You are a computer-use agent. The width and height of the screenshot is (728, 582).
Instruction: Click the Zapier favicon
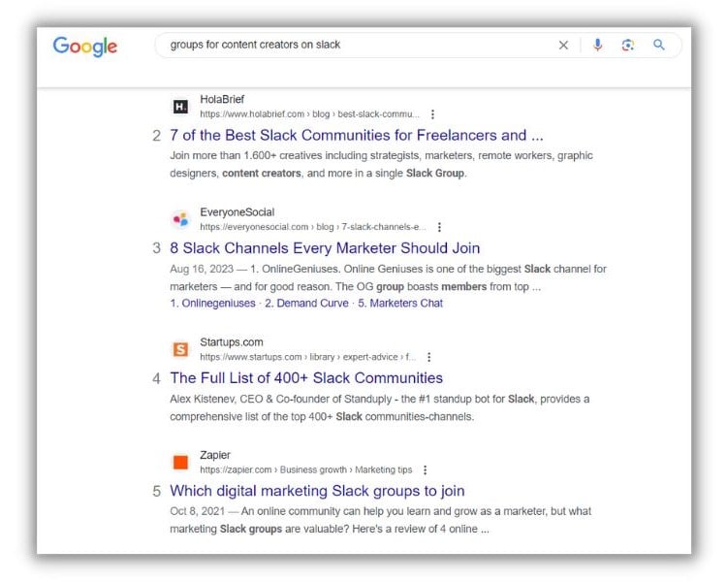click(x=180, y=462)
